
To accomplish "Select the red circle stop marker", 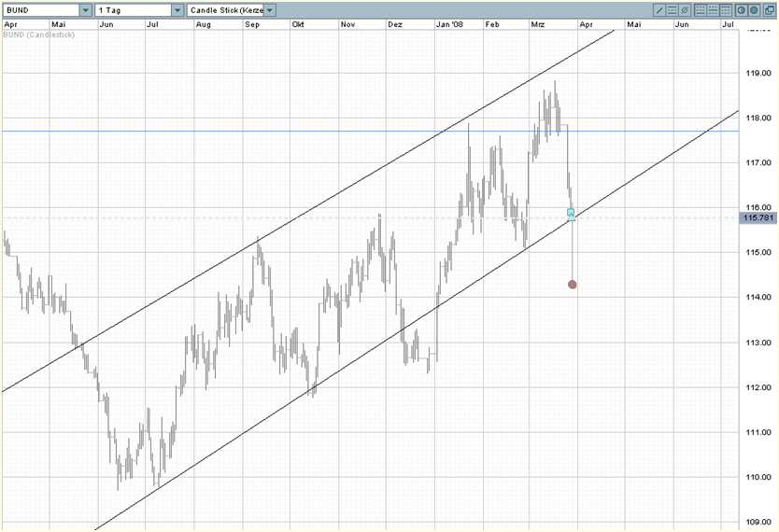I will coord(573,285).
